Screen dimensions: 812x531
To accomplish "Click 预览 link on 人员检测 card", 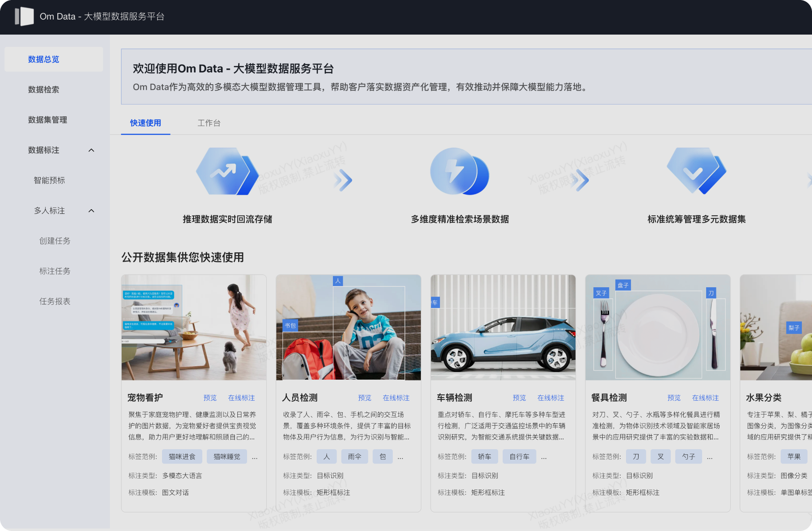I will coord(364,398).
